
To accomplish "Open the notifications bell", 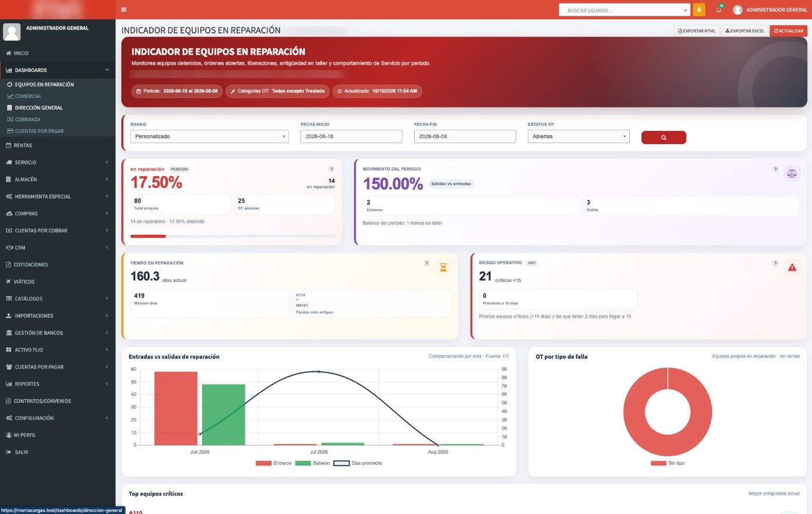I will pyautogui.click(x=719, y=10).
